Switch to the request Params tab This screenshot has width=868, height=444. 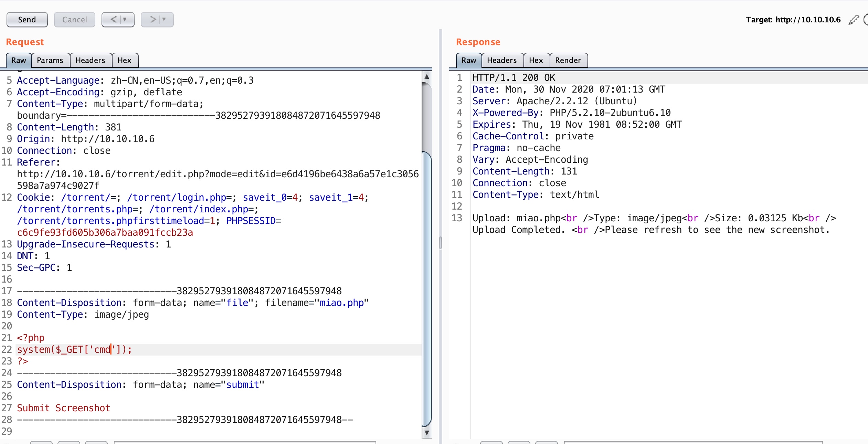click(x=50, y=60)
